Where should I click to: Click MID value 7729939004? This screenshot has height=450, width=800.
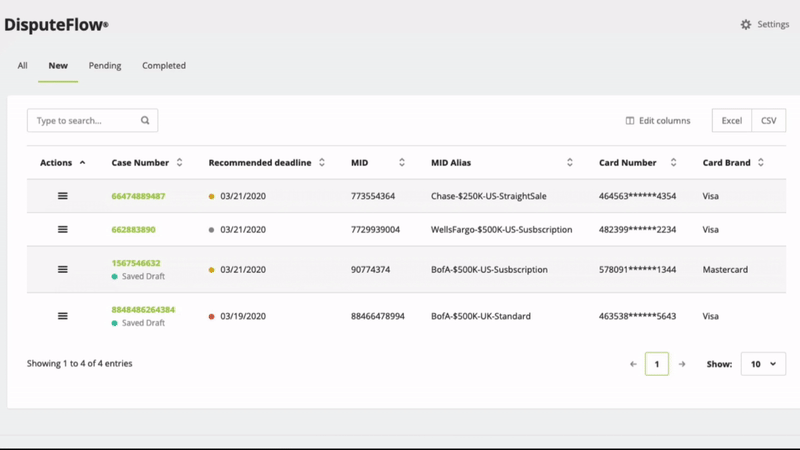[376, 230]
